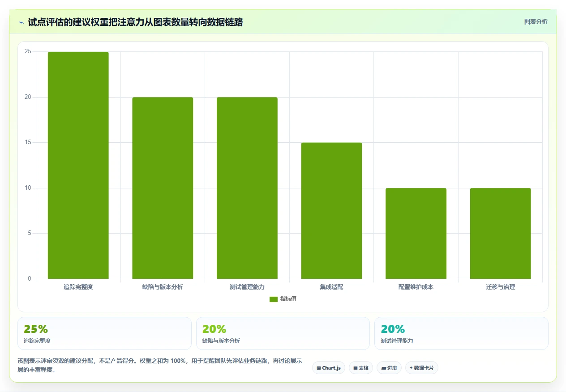Screen dimensions: 566x392
Task: Click the 进度 tag
Action: tap(389, 368)
